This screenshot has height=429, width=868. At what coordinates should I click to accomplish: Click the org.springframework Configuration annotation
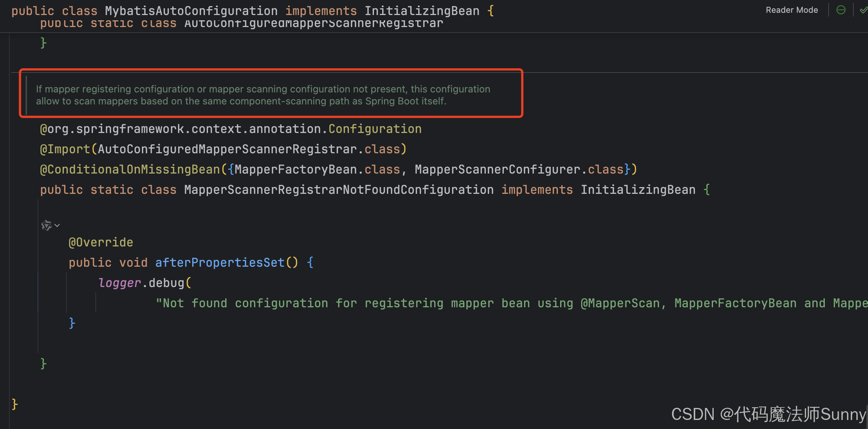[x=375, y=129]
